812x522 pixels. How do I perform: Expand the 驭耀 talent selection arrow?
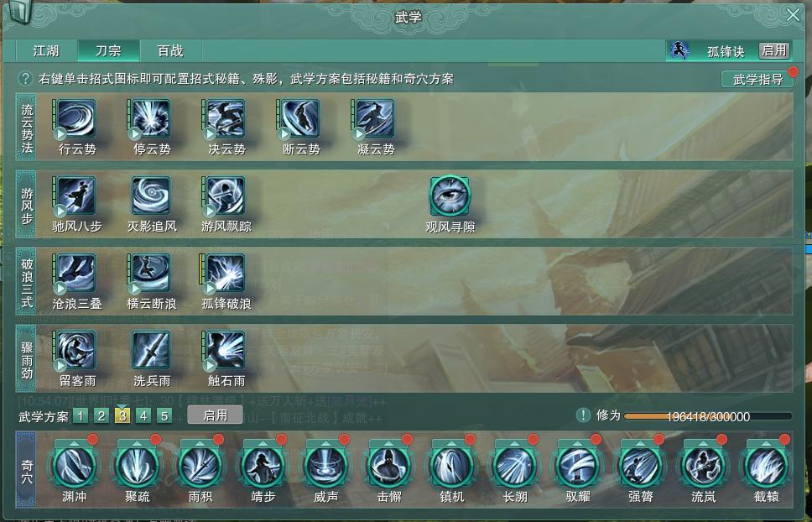(578, 444)
